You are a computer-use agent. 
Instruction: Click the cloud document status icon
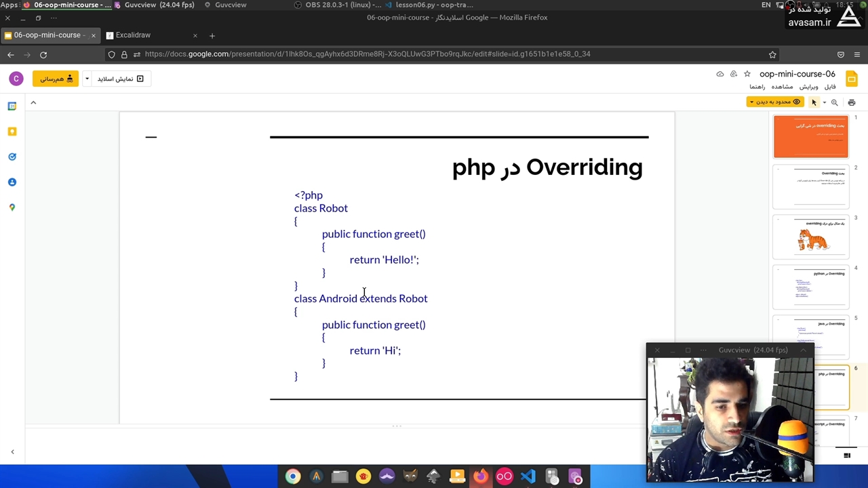pyautogui.click(x=720, y=74)
